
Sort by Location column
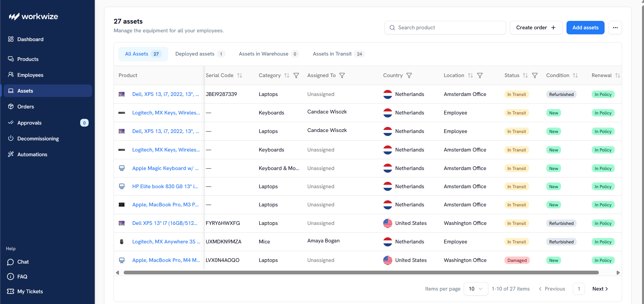470,75
